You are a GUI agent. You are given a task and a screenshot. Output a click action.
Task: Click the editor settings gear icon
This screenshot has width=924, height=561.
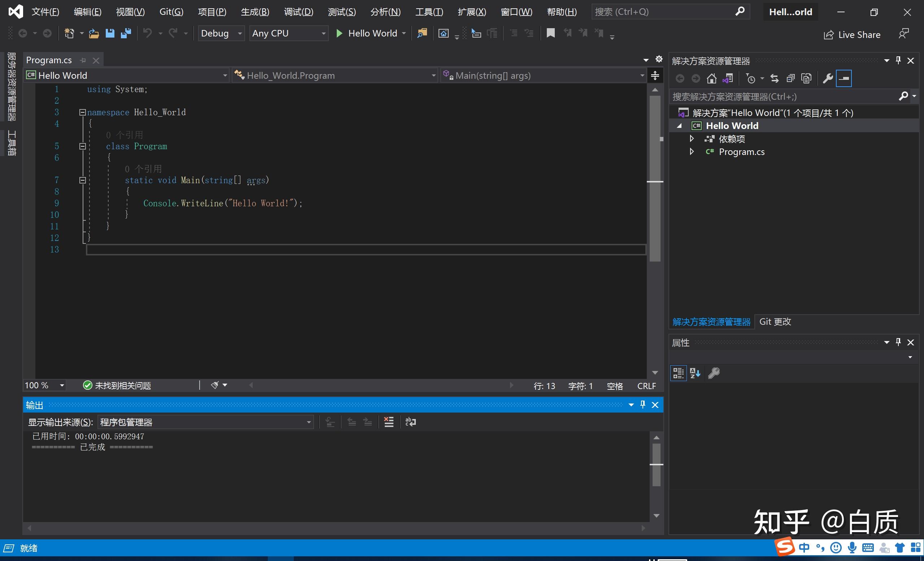(659, 59)
